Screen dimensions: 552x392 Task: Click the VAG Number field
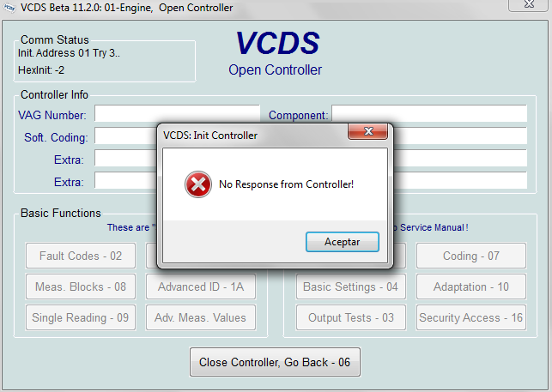tap(177, 113)
